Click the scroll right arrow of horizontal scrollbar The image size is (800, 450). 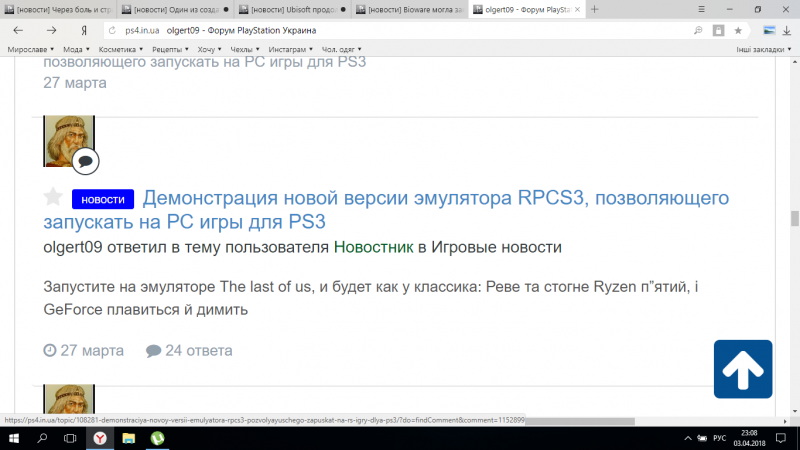click(x=785, y=421)
